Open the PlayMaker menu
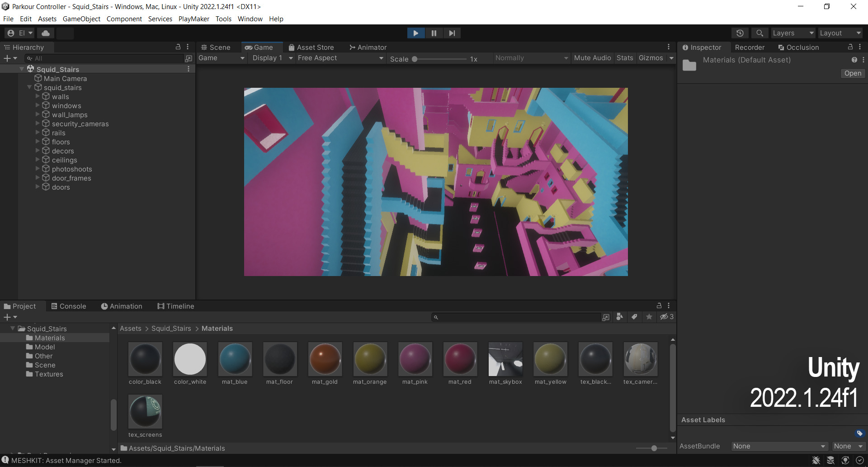Viewport: 868px width, 467px height. click(194, 19)
